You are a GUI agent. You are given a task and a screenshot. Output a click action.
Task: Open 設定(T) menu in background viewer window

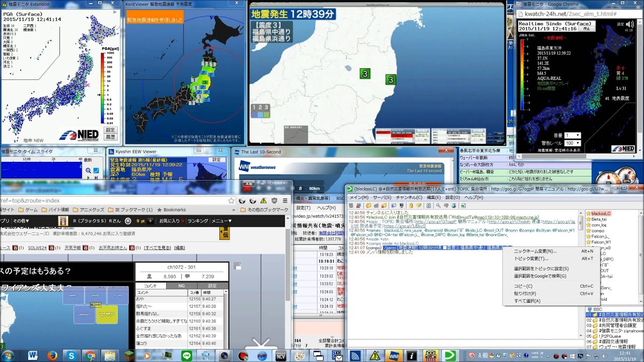303,208
